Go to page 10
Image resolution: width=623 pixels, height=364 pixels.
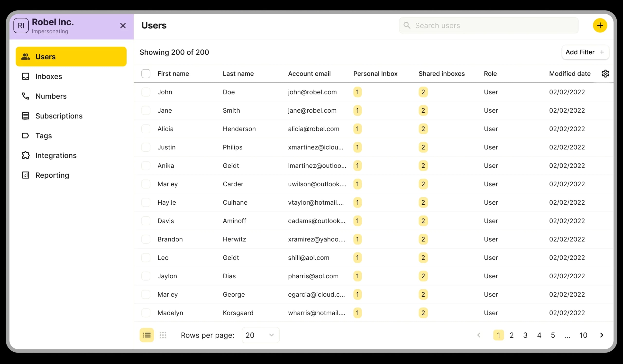click(583, 335)
